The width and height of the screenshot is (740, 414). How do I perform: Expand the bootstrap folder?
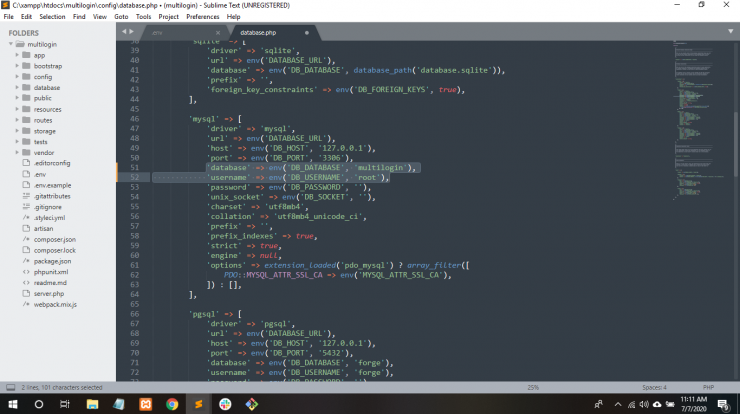click(x=17, y=66)
